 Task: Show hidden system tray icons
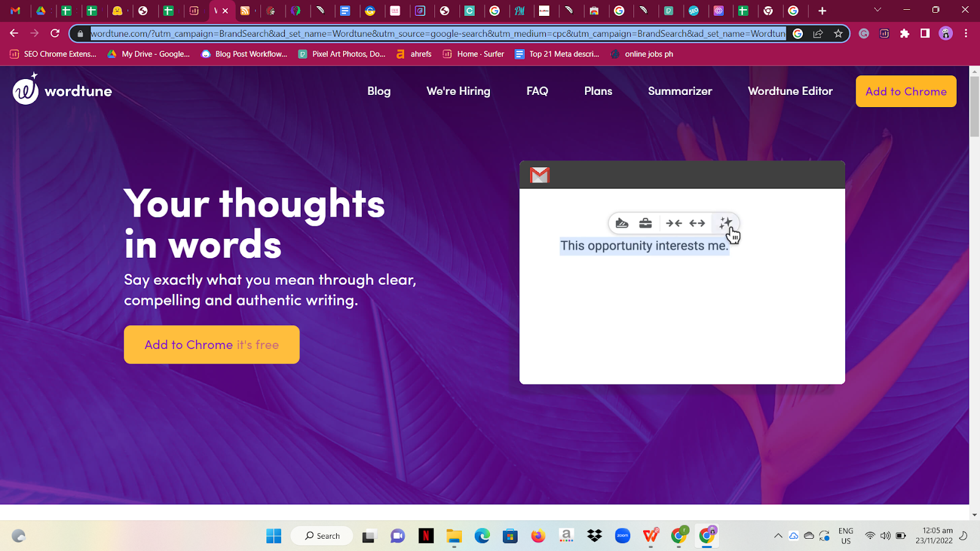pos(778,536)
